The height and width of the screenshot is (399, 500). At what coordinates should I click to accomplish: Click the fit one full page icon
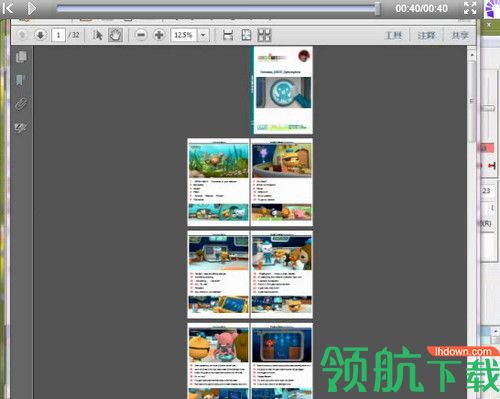[x=246, y=35]
